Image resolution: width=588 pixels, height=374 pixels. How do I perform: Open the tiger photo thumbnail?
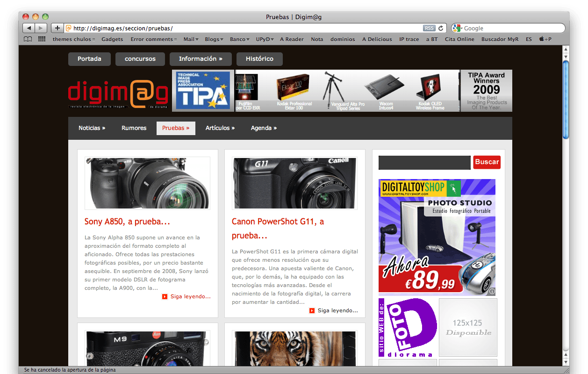click(x=294, y=348)
